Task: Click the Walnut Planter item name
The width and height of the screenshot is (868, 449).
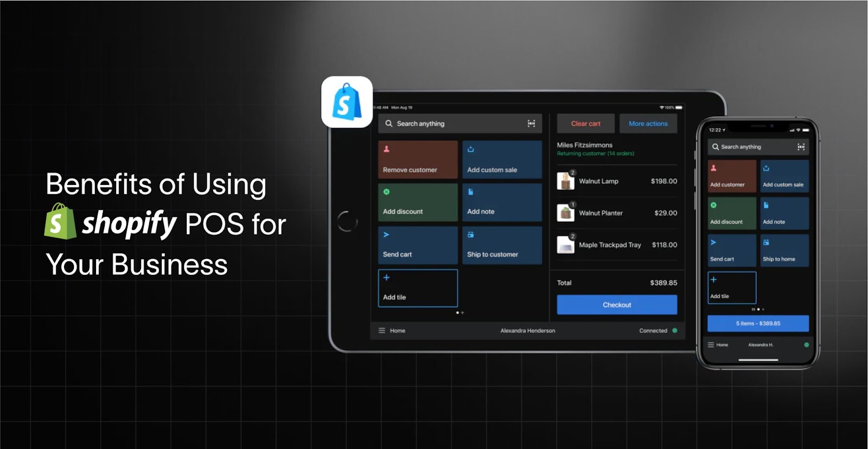Action: (601, 213)
